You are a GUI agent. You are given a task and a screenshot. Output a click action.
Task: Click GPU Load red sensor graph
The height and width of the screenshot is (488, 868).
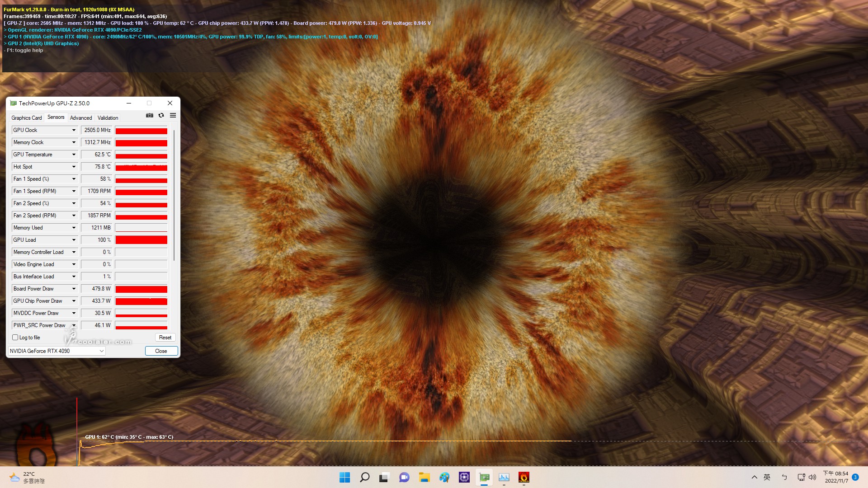(141, 240)
